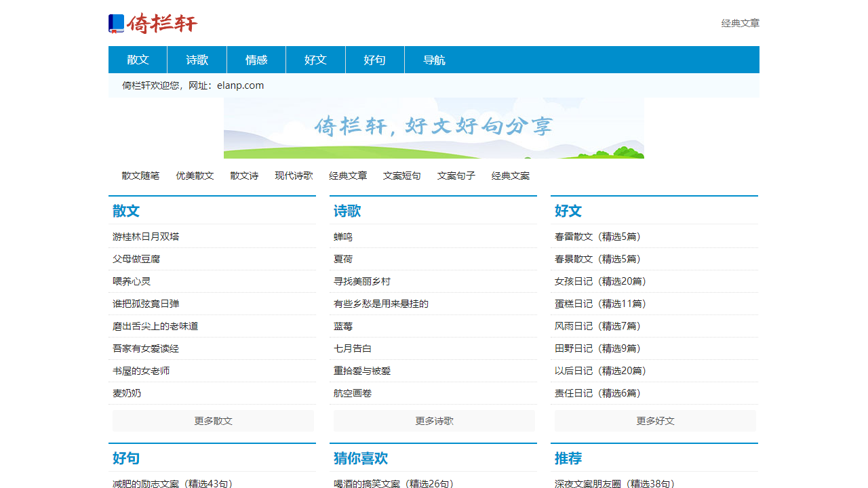
Task: Switch to the 优美散文 category
Action: point(195,175)
